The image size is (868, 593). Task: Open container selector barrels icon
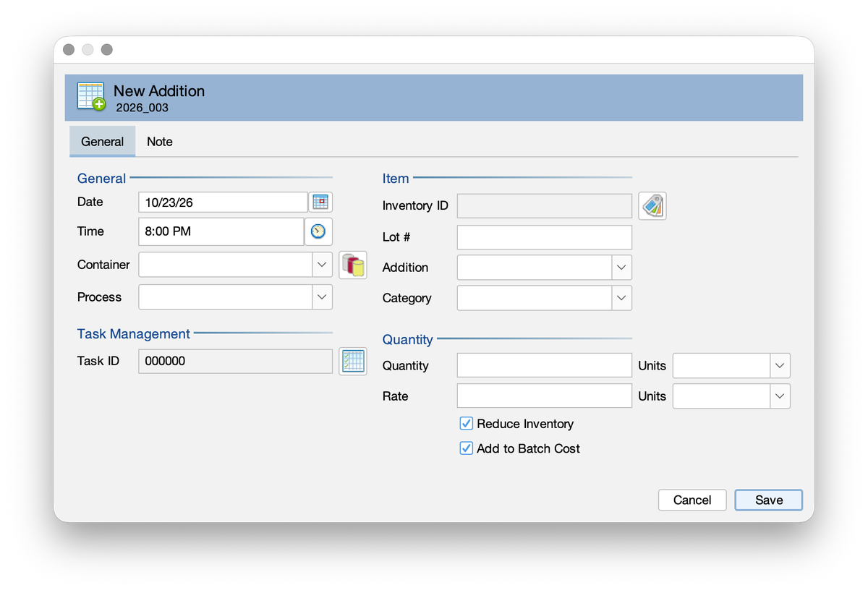[353, 265]
